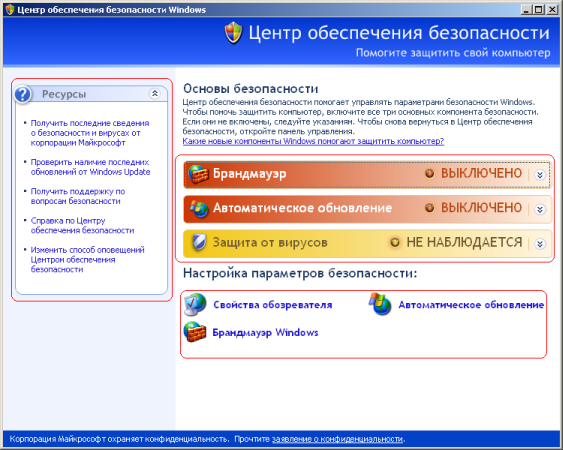Click the Свойства обозревателя monitor icon

[x=195, y=304]
